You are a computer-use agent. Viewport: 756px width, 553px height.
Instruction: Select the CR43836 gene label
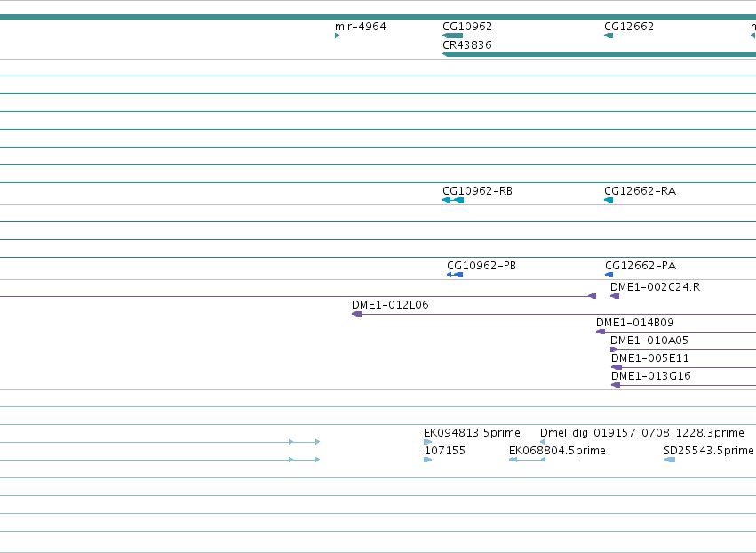click(x=467, y=45)
